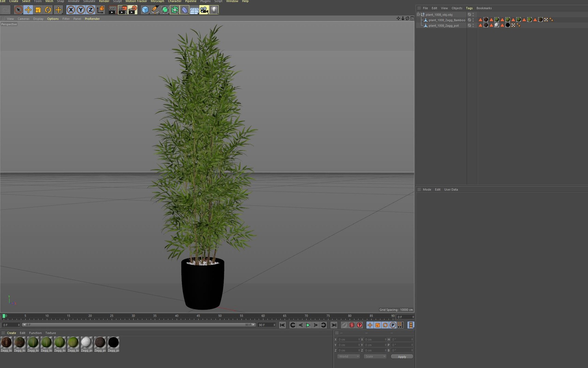This screenshot has width=588, height=368.
Task: Toggle Parameter keyframe P button
Action: [393, 325]
